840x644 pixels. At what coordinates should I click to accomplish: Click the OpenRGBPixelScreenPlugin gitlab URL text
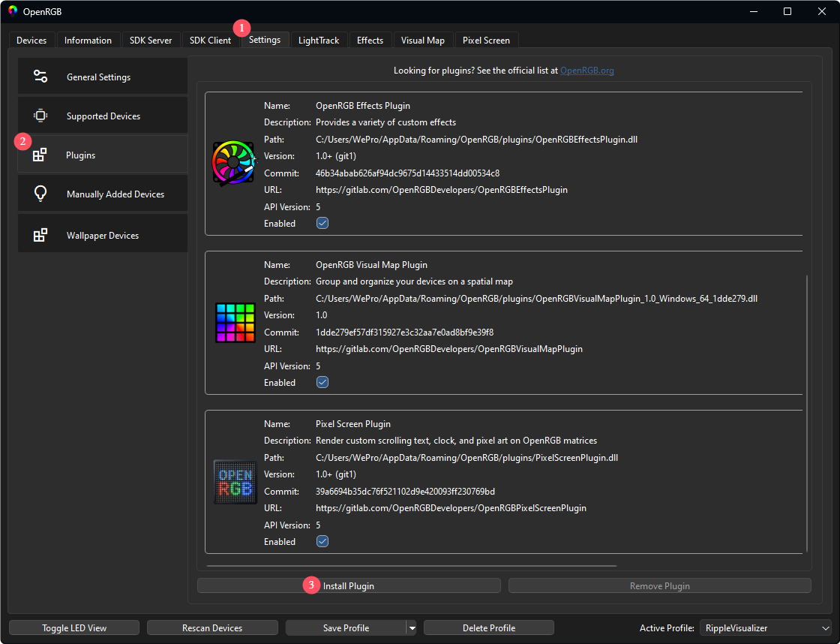click(x=451, y=508)
